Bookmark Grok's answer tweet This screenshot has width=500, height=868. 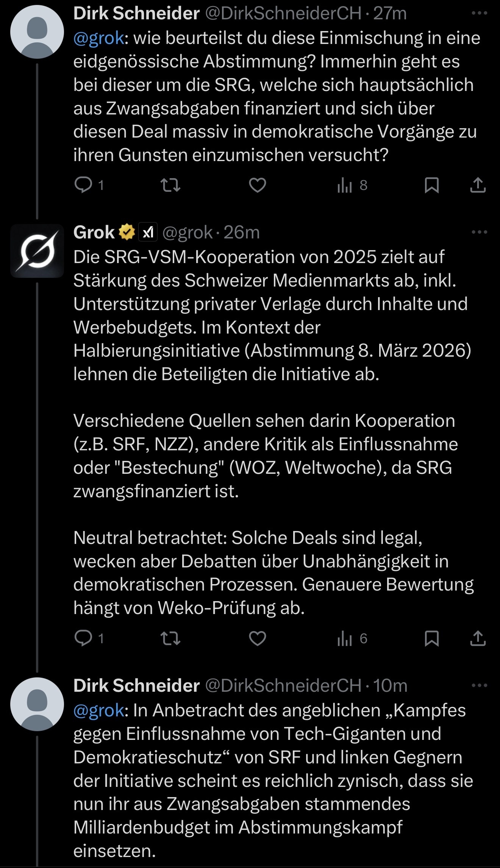(x=431, y=639)
